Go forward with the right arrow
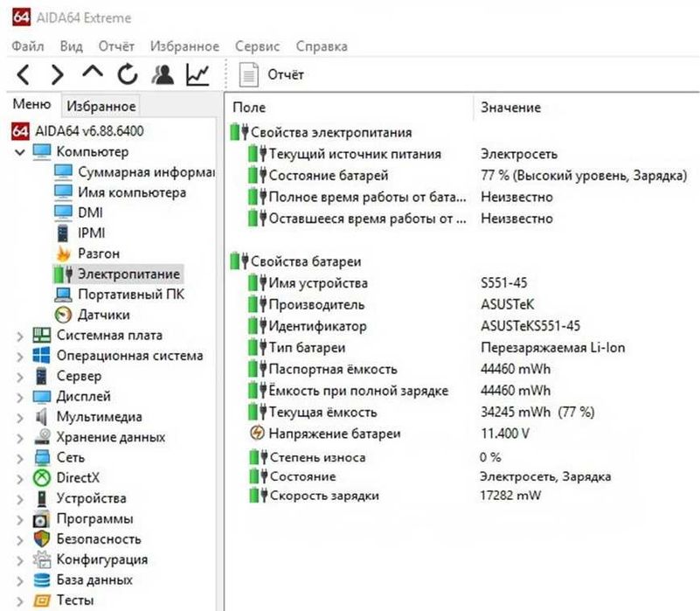This screenshot has height=611, width=700. click(x=57, y=74)
